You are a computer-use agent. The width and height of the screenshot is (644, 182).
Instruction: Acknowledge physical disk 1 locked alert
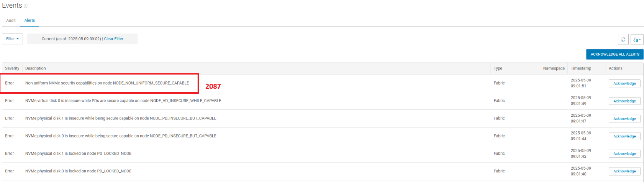624,154
